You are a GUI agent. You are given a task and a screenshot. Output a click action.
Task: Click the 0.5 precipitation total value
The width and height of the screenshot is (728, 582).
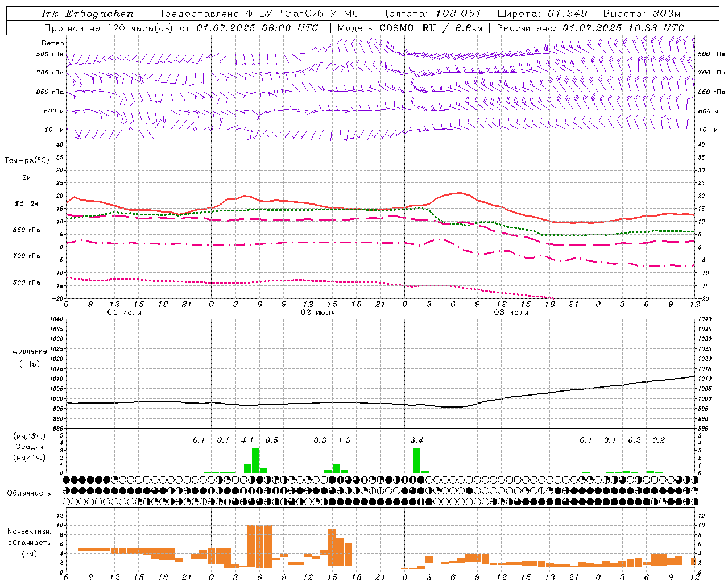272,440
